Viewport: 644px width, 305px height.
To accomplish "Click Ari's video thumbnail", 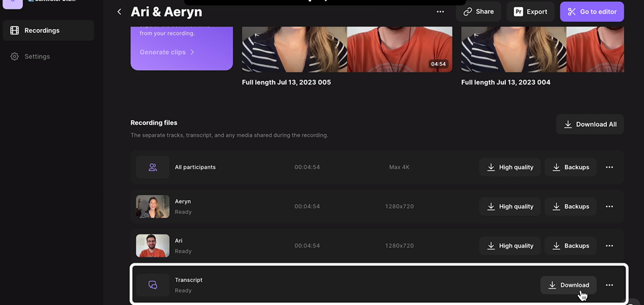I will point(153,246).
